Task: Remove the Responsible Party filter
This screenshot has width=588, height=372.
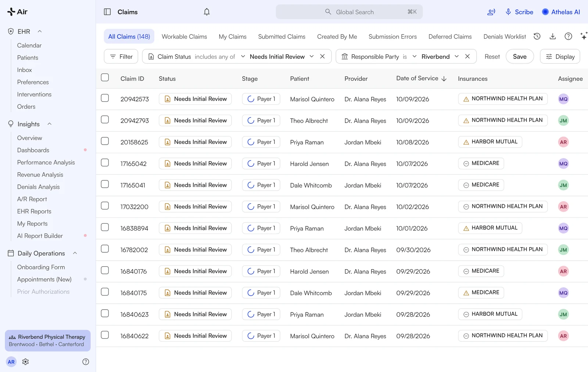Action: pos(467,57)
